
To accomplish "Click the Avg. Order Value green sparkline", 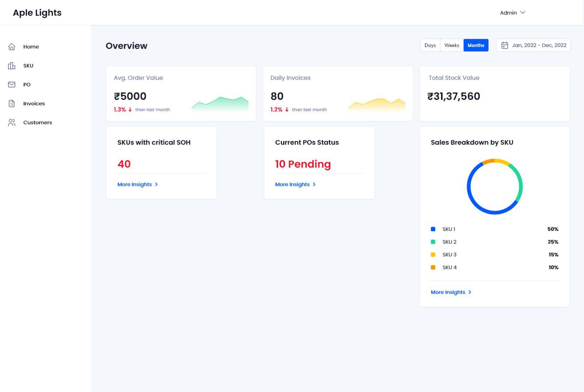I will (x=220, y=104).
